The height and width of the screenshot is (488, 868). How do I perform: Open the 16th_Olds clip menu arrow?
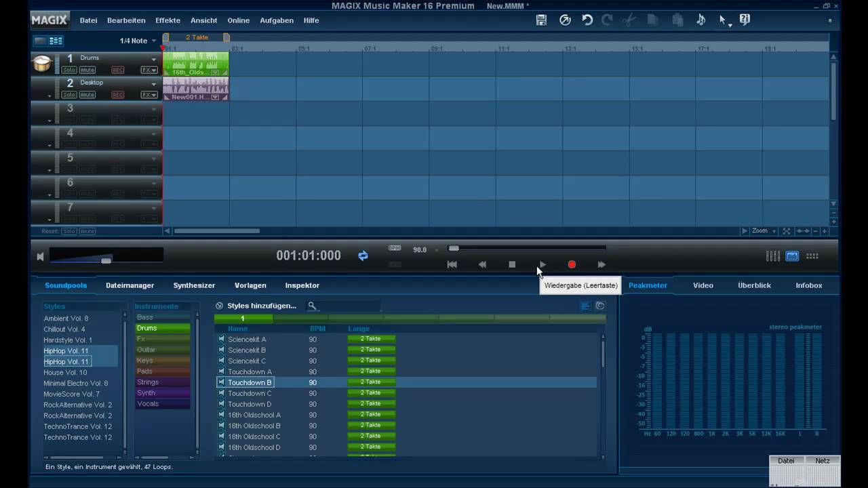tap(215, 72)
